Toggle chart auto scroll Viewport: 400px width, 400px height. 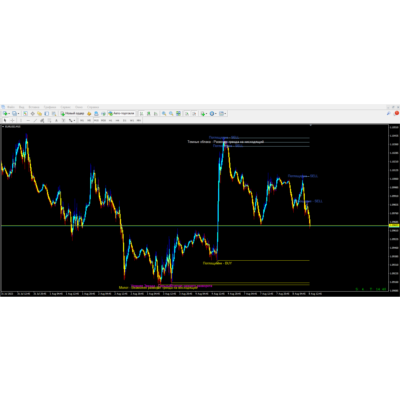(x=187, y=114)
